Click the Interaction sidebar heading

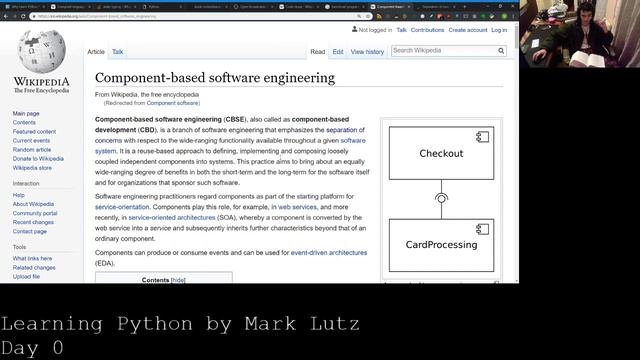26,184
